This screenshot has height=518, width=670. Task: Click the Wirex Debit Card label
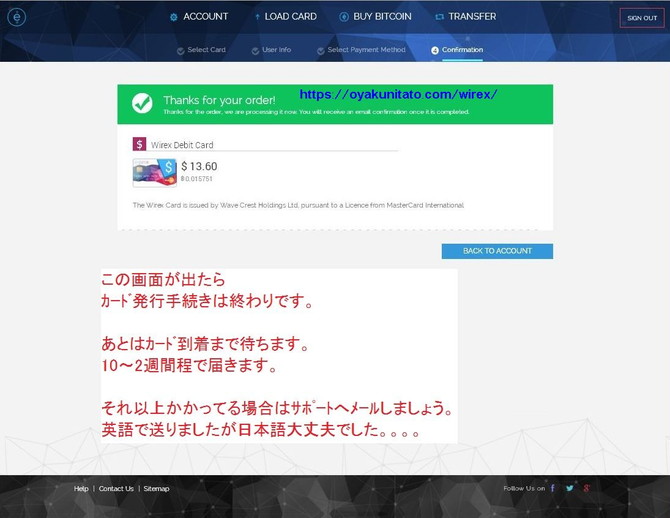point(182,145)
